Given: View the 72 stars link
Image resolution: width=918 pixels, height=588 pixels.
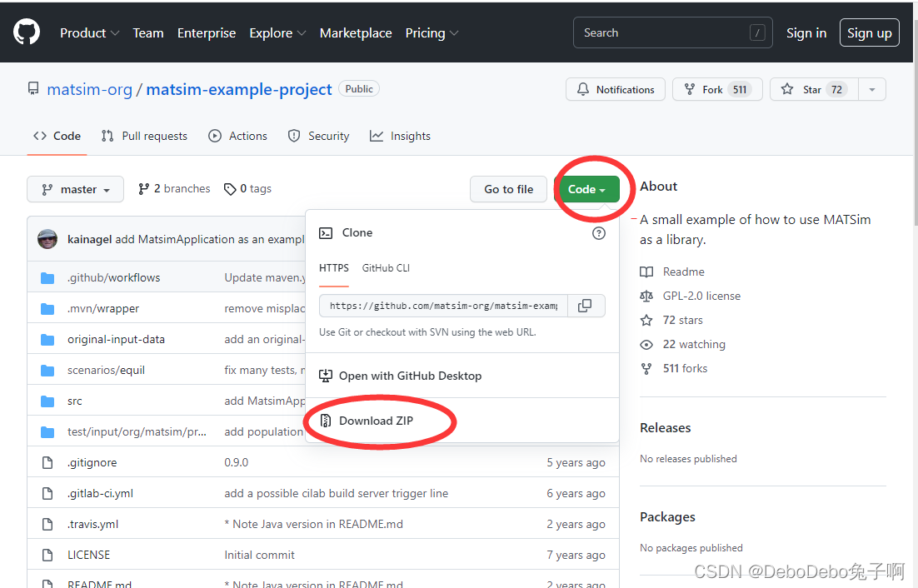Looking at the screenshot, I should [x=671, y=320].
